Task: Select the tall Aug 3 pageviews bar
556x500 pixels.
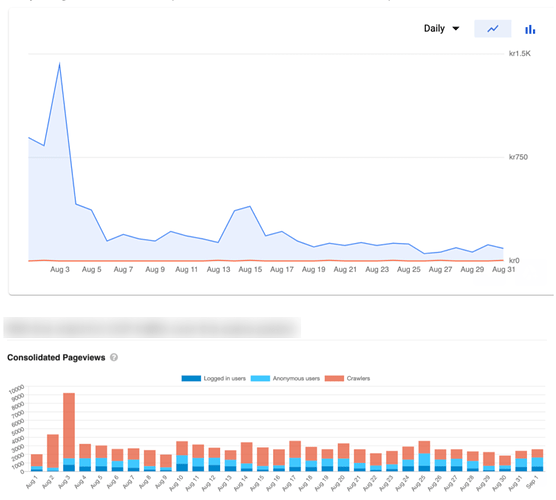Action: point(69,432)
